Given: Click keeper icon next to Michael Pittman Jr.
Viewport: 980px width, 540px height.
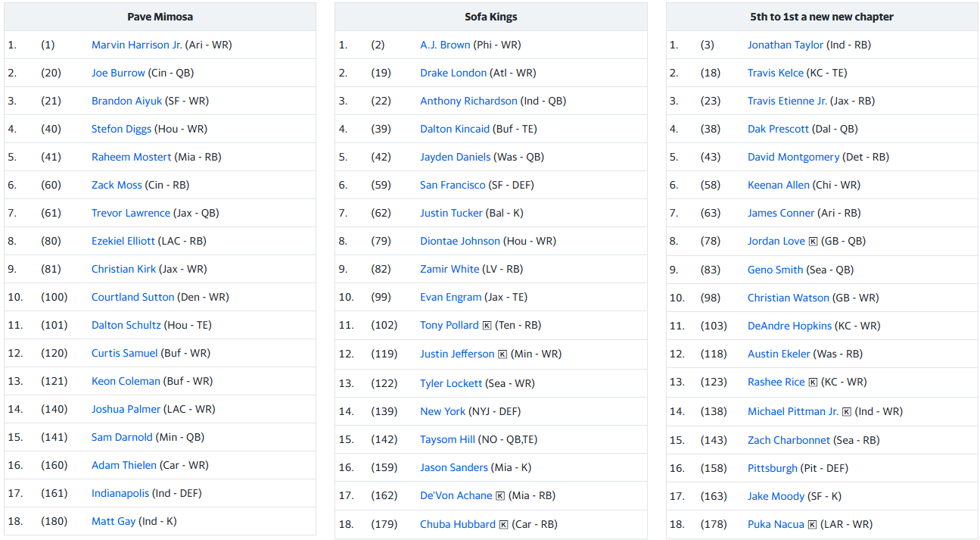Looking at the screenshot, I should pyautogui.click(x=847, y=412).
